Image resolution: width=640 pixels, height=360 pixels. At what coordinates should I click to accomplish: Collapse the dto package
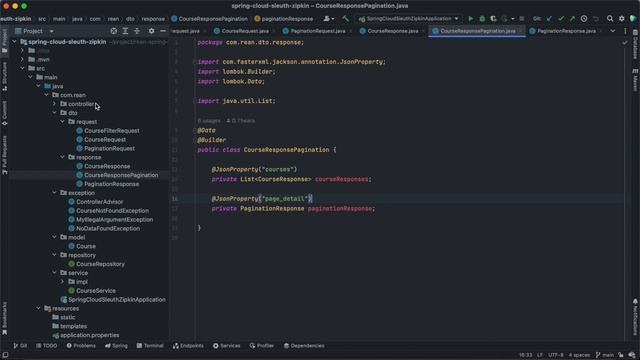point(54,113)
